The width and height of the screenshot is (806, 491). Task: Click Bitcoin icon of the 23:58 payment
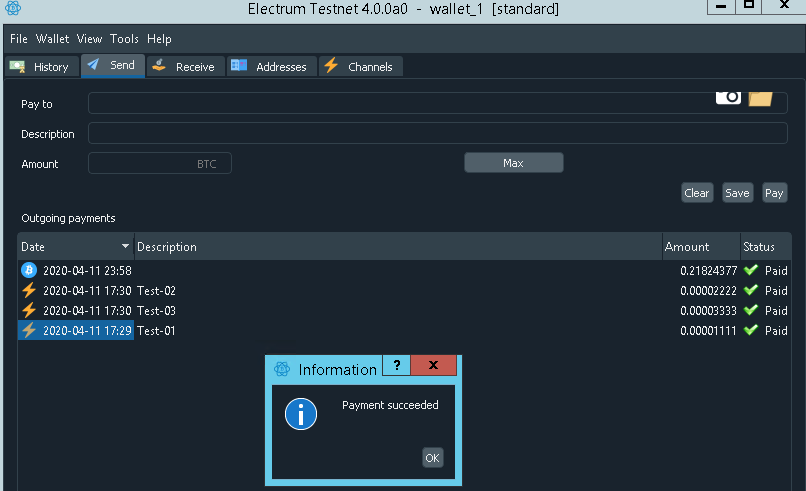pos(29,270)
